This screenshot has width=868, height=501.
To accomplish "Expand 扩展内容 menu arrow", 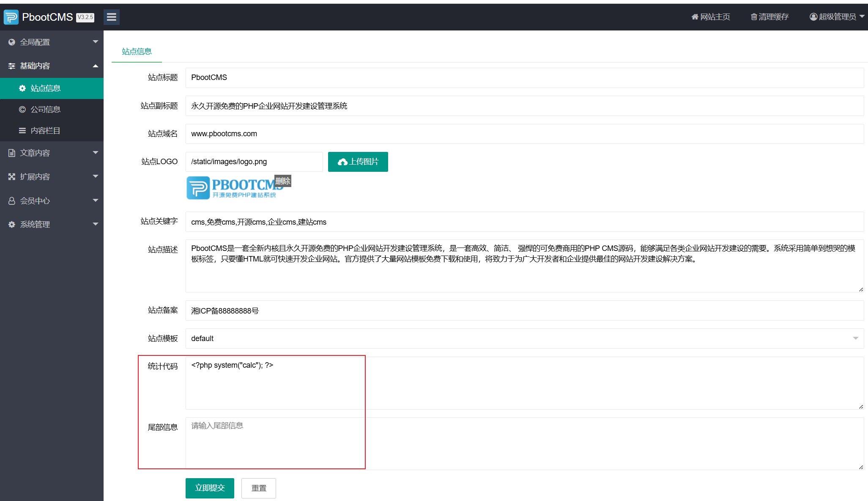I will tap(96, 176).
